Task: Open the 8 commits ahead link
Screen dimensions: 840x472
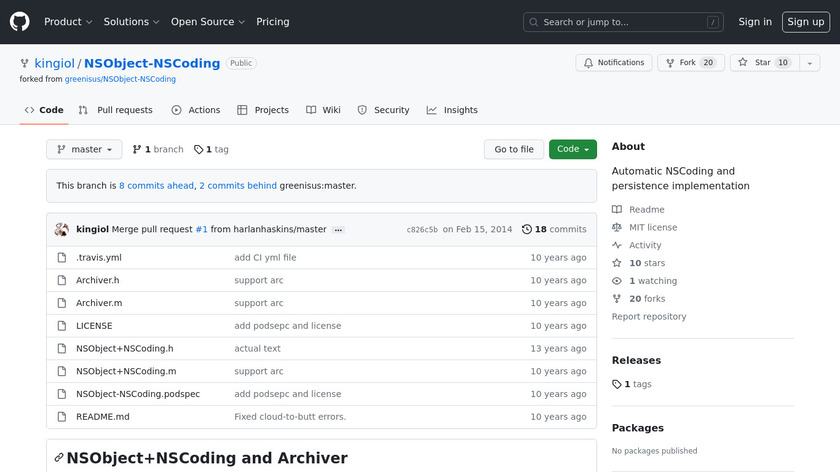Action: coord(156,185)
